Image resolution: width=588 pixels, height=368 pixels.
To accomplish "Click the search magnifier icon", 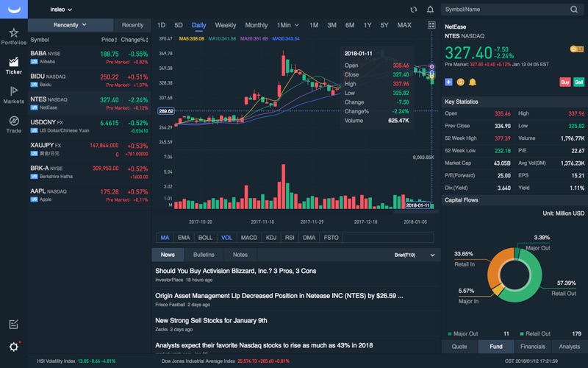I will tap(574, 10).
